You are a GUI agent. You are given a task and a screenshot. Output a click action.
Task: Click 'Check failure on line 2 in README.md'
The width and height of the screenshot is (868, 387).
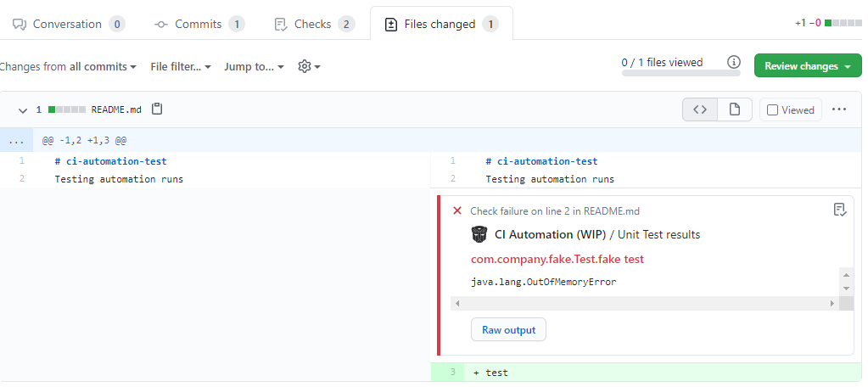pos(555,211)
